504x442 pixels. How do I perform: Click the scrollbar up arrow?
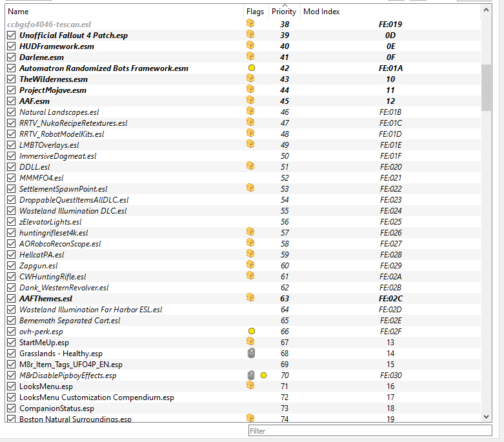point(487,10)
